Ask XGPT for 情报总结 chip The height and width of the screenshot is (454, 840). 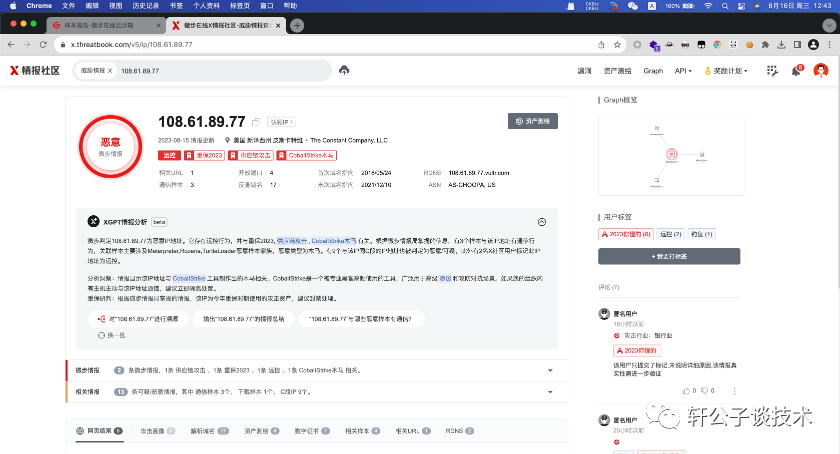244,319
